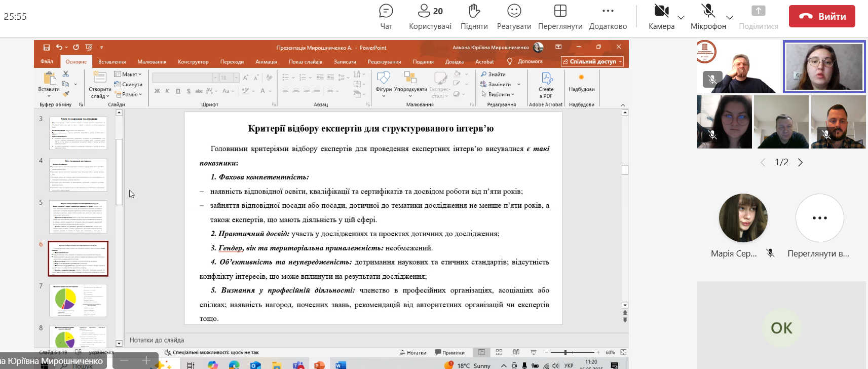Raise hand in the meeting
Screen dimensions: 868x369
(x=474, y=17)
